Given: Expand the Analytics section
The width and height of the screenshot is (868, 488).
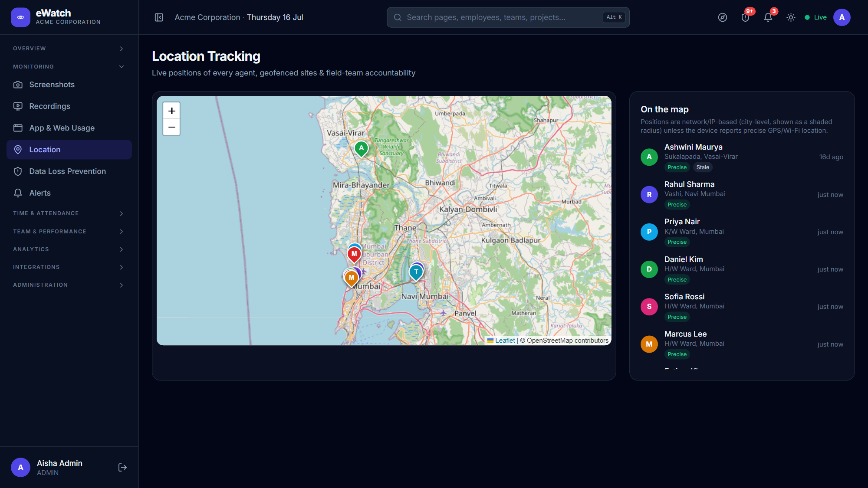Looking at the screenshot, I should click(69, 249).
